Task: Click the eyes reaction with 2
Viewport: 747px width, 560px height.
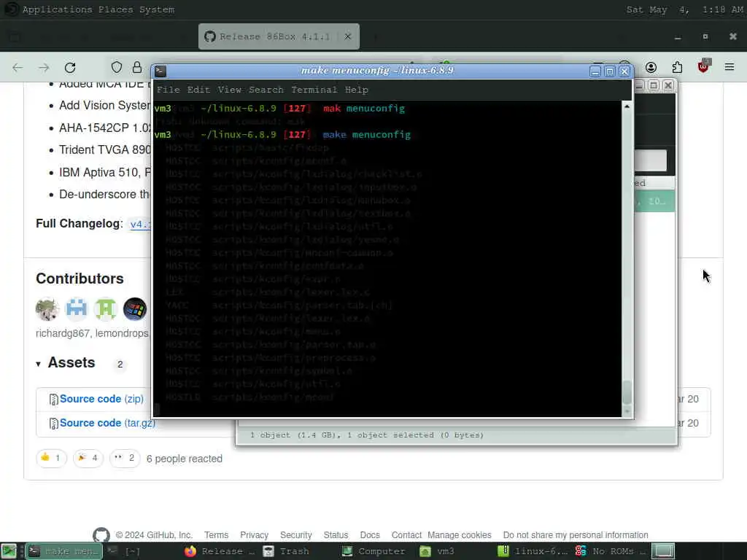Action: point(125,458)
